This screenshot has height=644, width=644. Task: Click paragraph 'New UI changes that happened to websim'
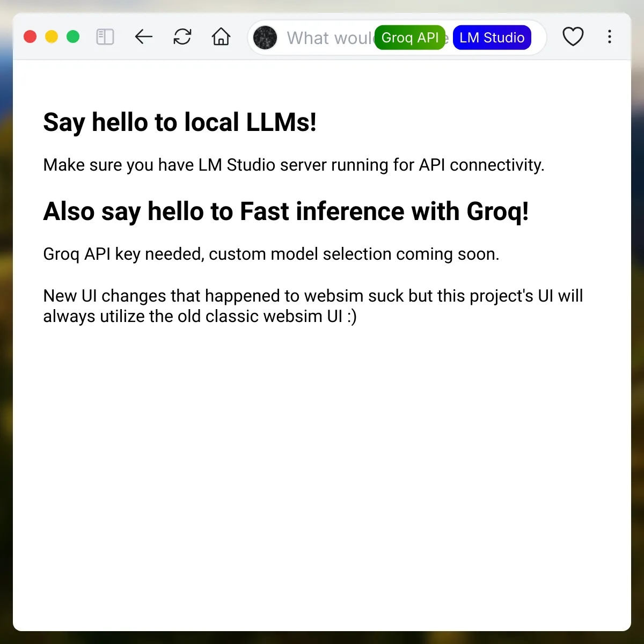(x=313, y=306)
